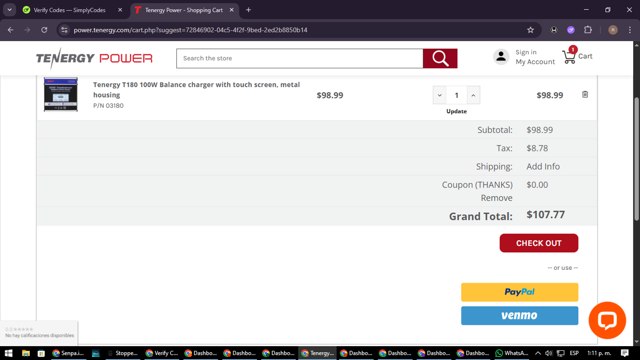
Task: Open the Senpai Chrome taskbar window
Action: (x=68, y=353)
